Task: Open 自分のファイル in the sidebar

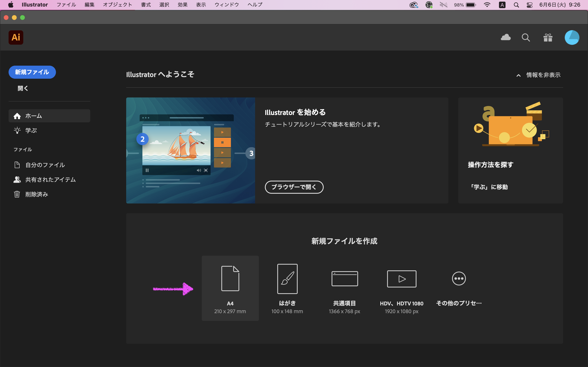Action: point(45,165)
